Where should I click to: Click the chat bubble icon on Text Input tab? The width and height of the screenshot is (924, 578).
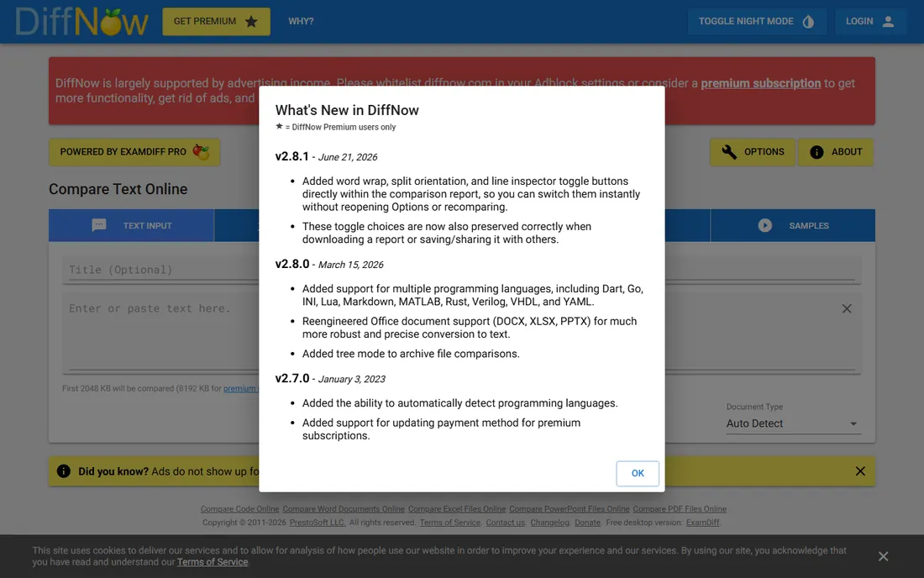(99, 225)
